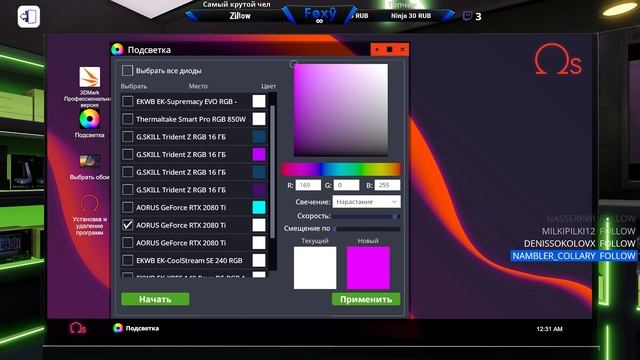640x360 pixels.
Task: Click the color wheel icon in the window title
Action: pyautogui.click(x=117, y=49)
